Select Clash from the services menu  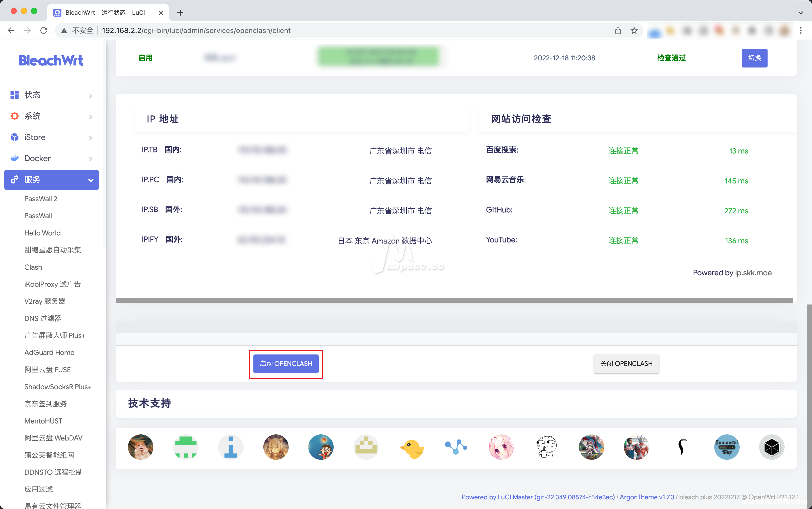(33, 267)
